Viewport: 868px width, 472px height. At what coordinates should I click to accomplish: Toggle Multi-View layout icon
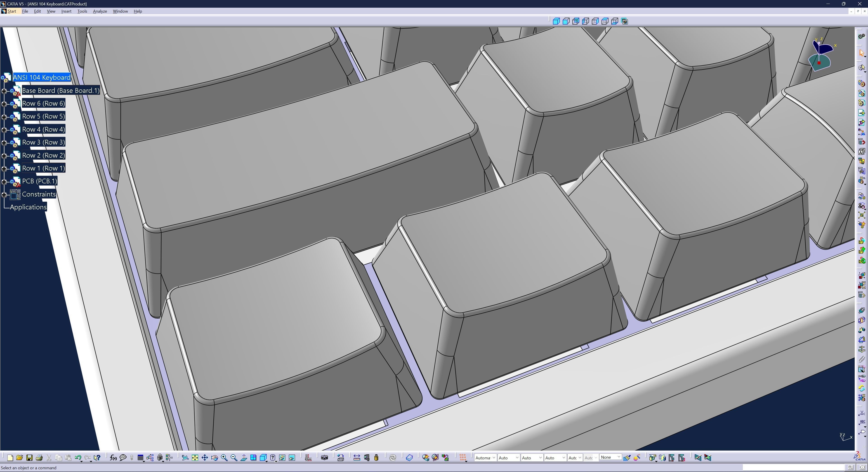(253, 458)
